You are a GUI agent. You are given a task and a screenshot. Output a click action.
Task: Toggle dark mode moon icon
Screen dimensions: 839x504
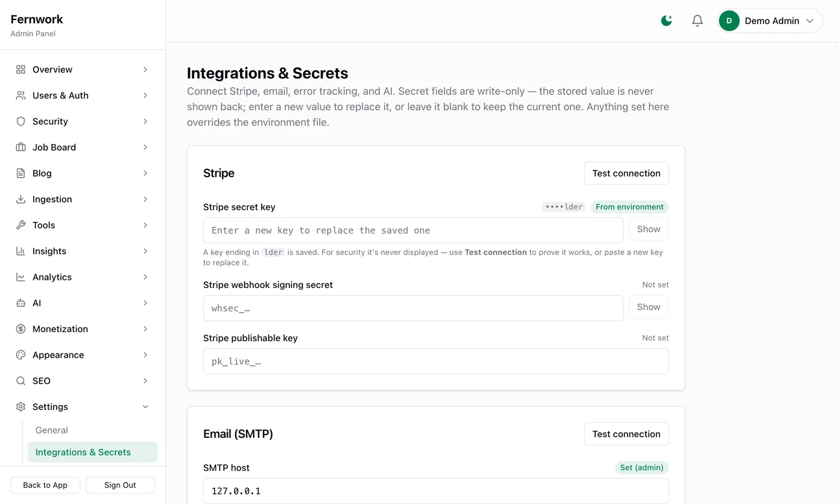click(666, 21)
